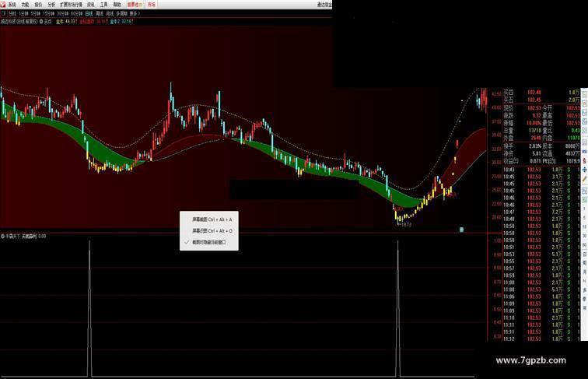
Task: Open the 资讯 menu
Action: coord(91,5)
